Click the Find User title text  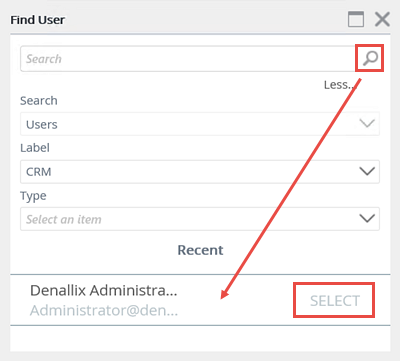[37, 20]
